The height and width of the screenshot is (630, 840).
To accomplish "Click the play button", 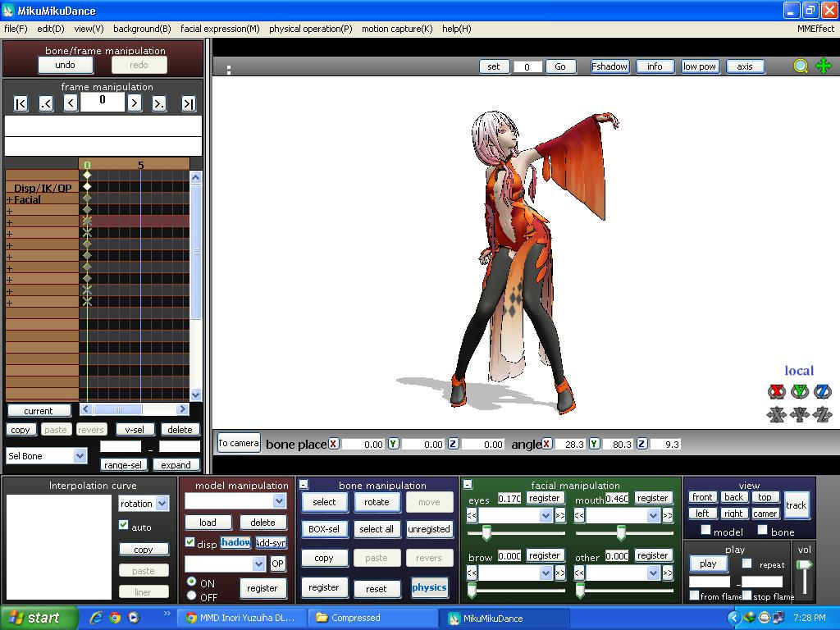I will point(708,564).
